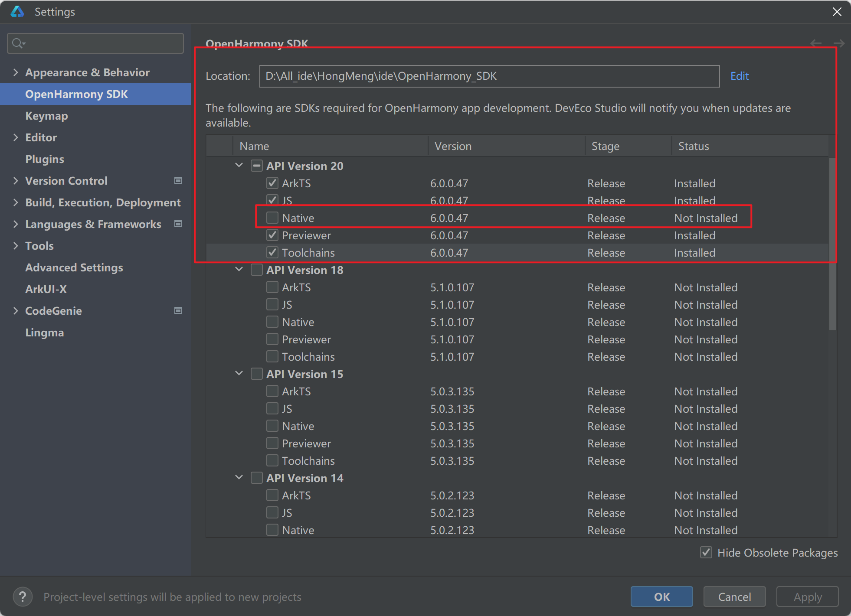Image resolution: width=851 pixels, height=616 pixels.
Task: Uncheck Hide Obsolete Packages
Action: (706, 553)
